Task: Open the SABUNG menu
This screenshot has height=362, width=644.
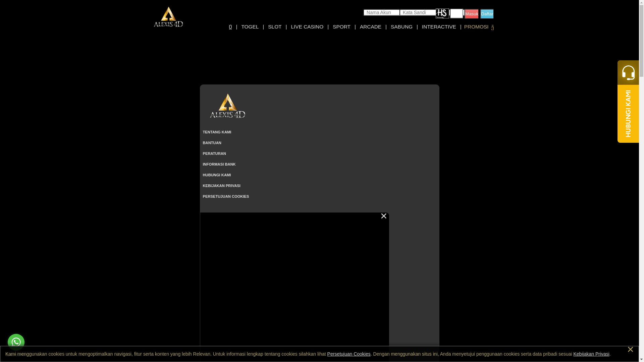Action: [x=401, y=27]
